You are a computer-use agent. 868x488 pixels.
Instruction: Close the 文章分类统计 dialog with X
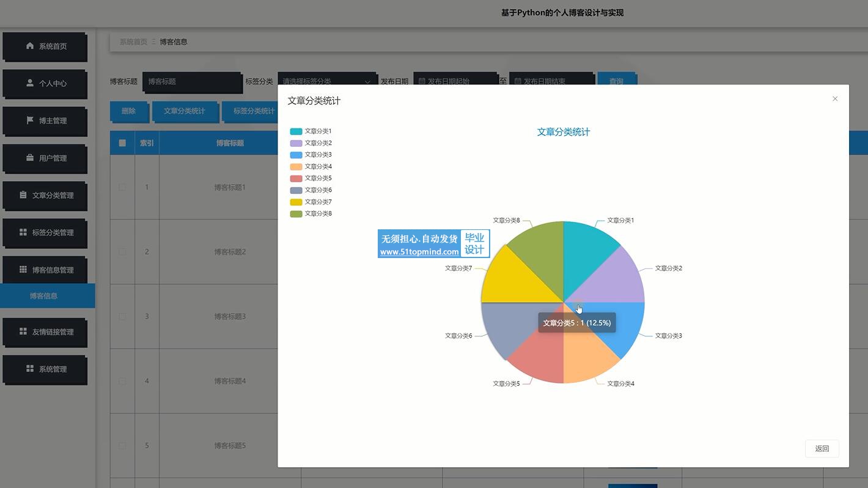835,99
